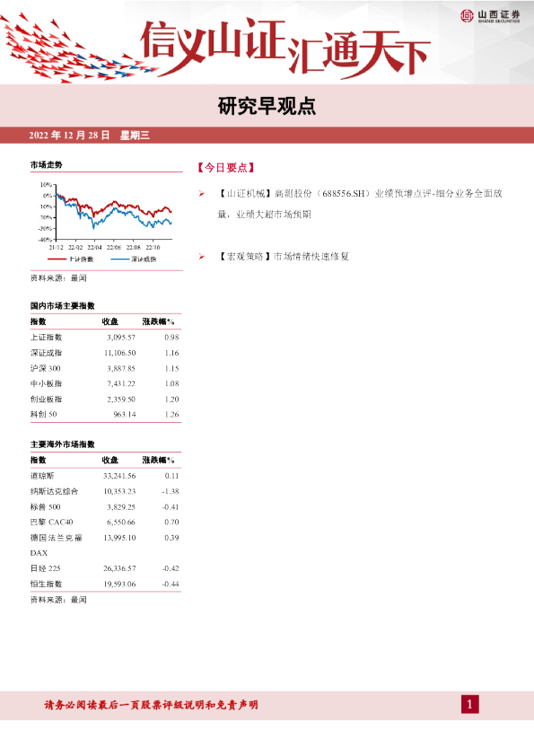Open the 宏观策略 市场情绪快速修复 item
Viewport: 534px width, 756px height.
(283, 257)
